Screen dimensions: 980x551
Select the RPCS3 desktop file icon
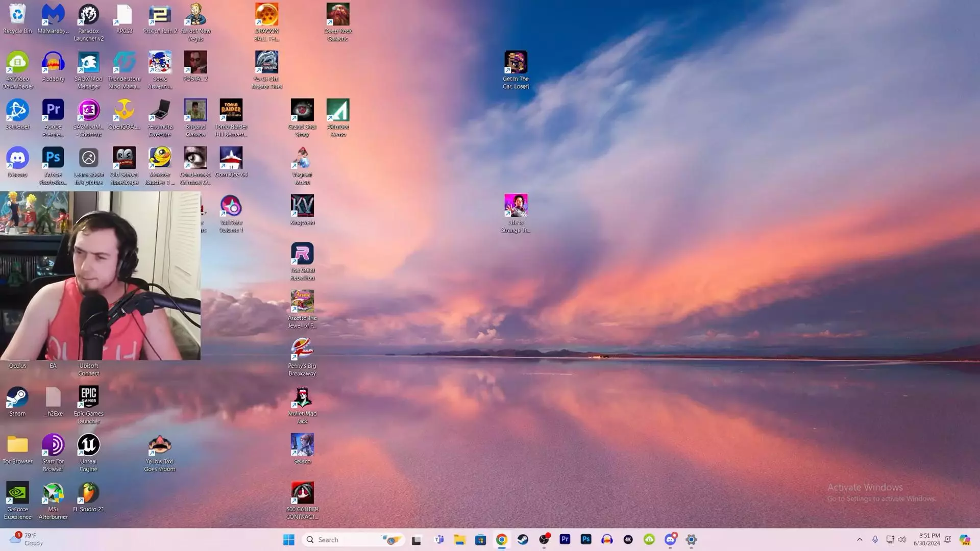coord(124,19)
